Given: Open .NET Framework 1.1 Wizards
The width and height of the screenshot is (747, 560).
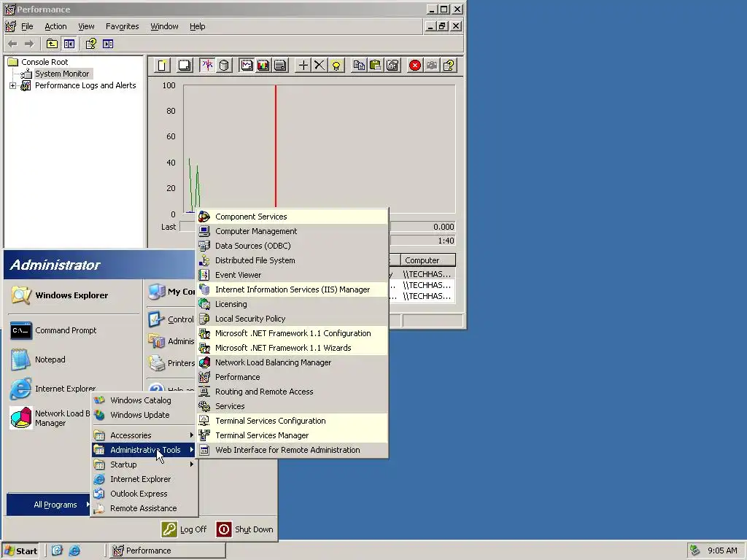Looking at the screenshot, I should point(292,348).
